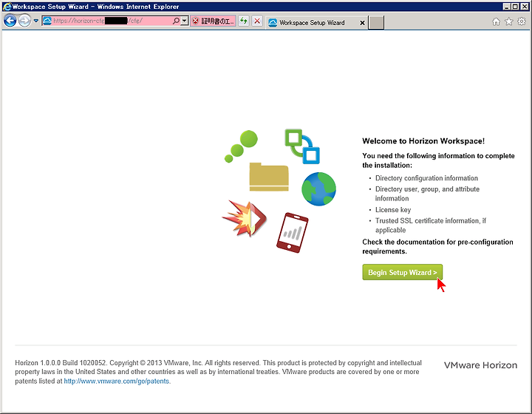Open the certificate error warning badge
The height and width of the screenshot is (414, 532).
(213, 21)
